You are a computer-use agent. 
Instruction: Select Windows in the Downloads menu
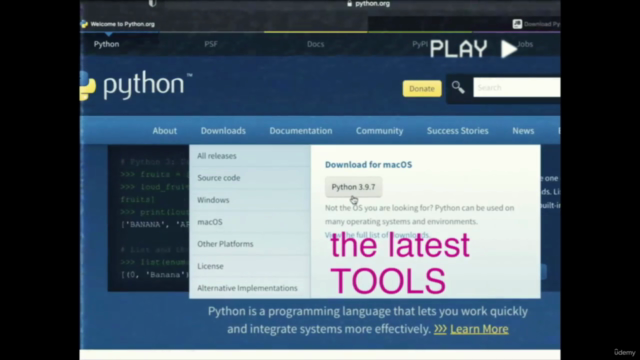tap(250, 200)
